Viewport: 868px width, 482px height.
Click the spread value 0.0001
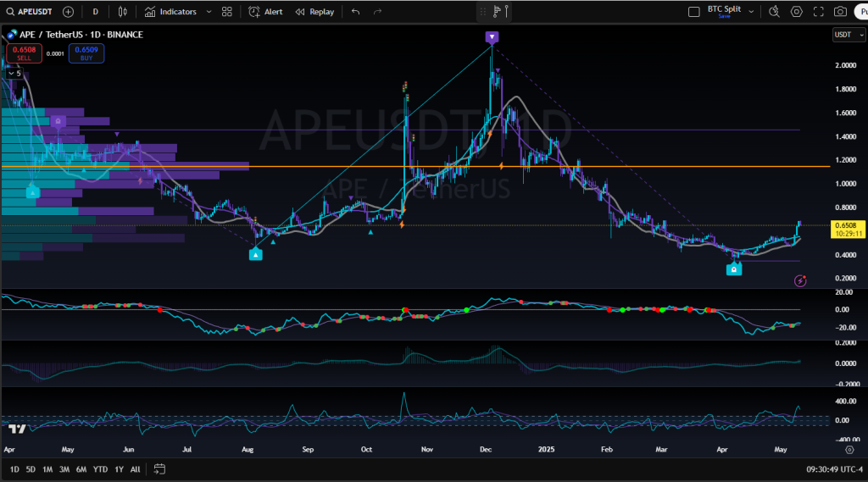tap(55, 53)
